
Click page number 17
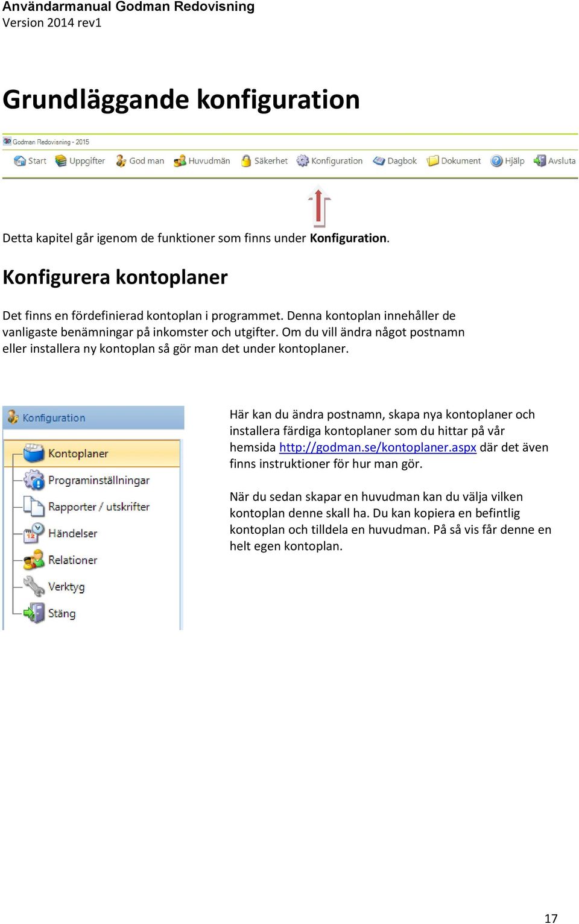coord(551,918)
